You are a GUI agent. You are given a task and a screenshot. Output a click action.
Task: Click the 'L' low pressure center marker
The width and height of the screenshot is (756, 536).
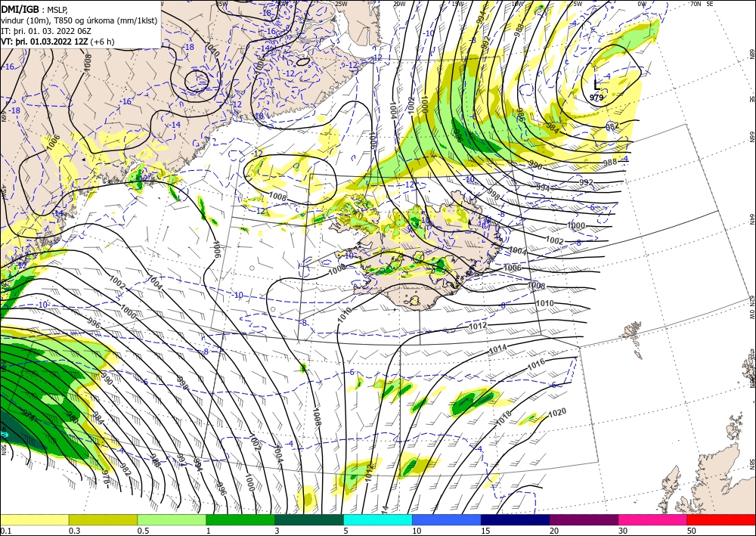(x=597, y=85)
